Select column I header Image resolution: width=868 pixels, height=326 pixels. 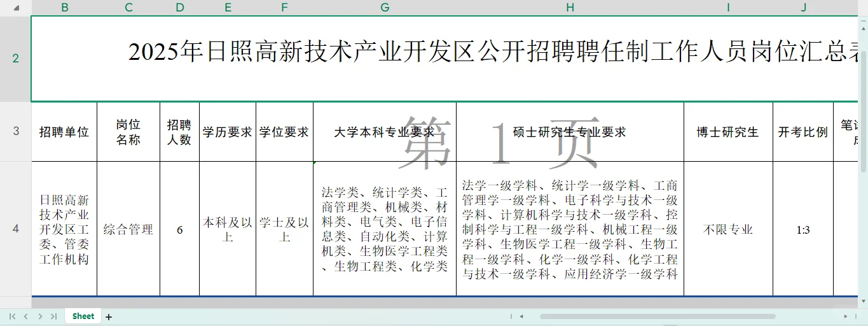point(728,8)
